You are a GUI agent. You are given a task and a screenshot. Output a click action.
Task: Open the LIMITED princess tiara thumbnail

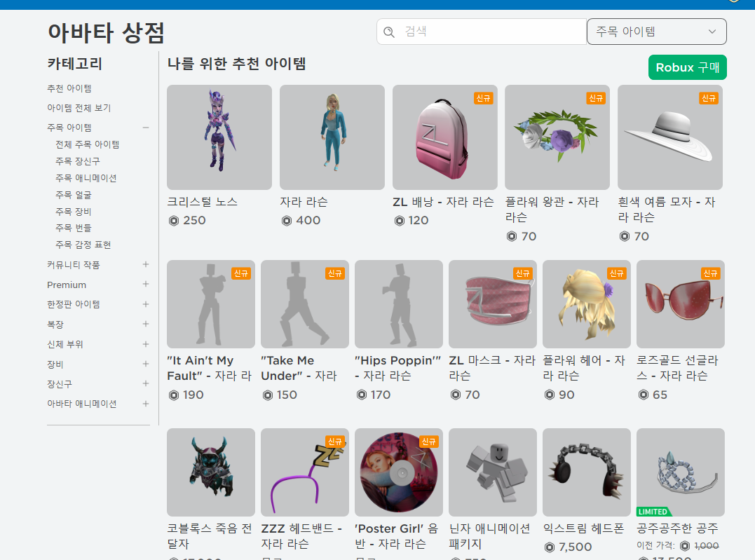pos(681,472)
